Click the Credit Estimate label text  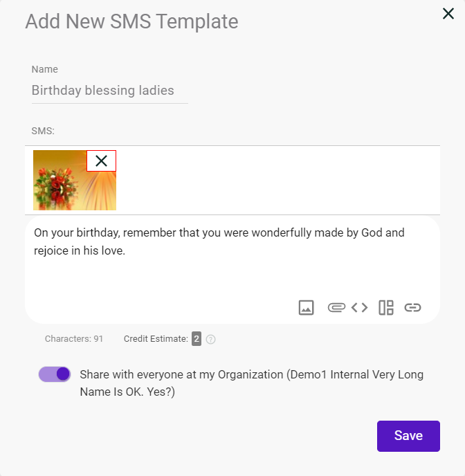pos(156,339)
